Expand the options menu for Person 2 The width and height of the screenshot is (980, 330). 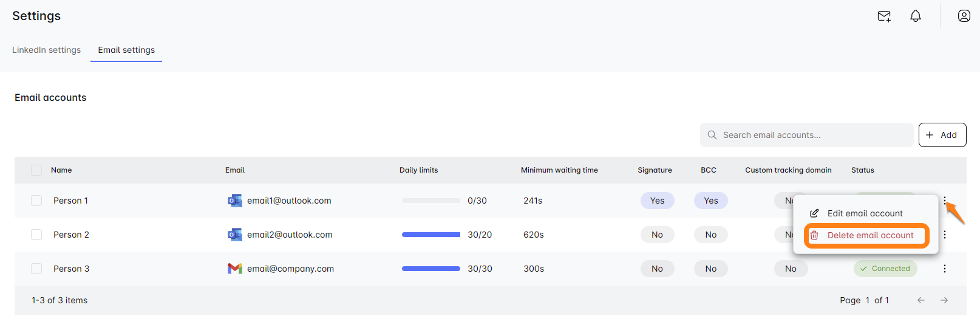click(945, 235)
